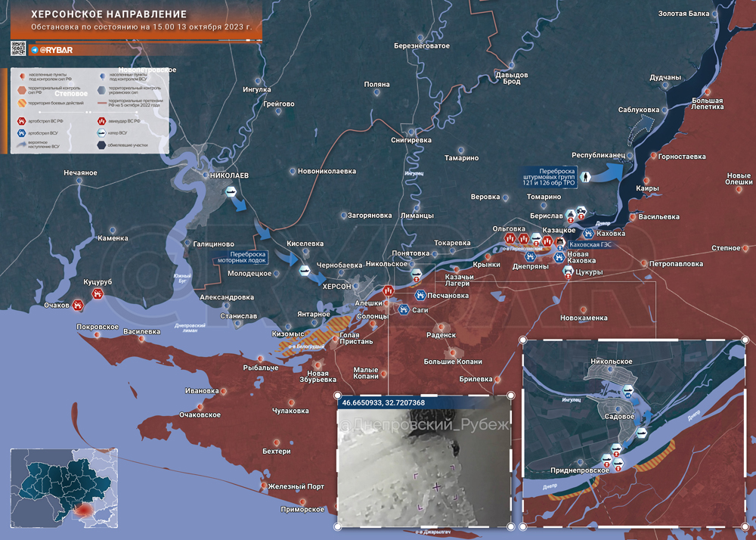Image resolution: width=756 pixels, height=540 pixels.
Task: Open the Ukraine overview minimap
Action: [x=64, y=488]
